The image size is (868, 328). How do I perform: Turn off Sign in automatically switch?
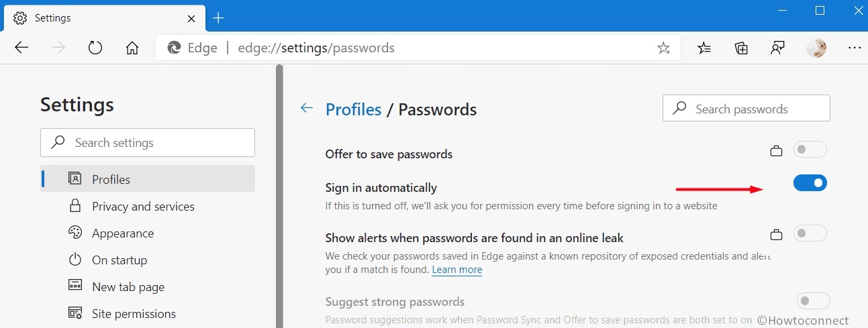pyautogui.click(x=810, y=182)
